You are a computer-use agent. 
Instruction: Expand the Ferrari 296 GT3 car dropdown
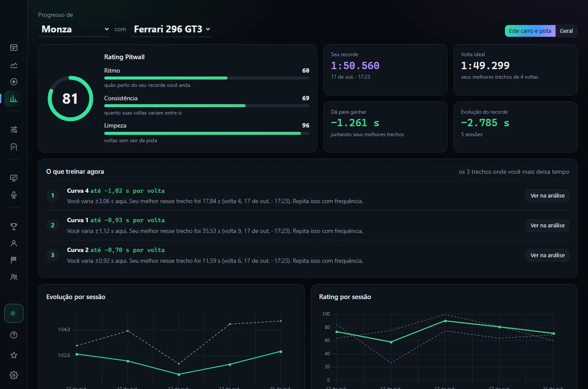(x=171, y=29)
